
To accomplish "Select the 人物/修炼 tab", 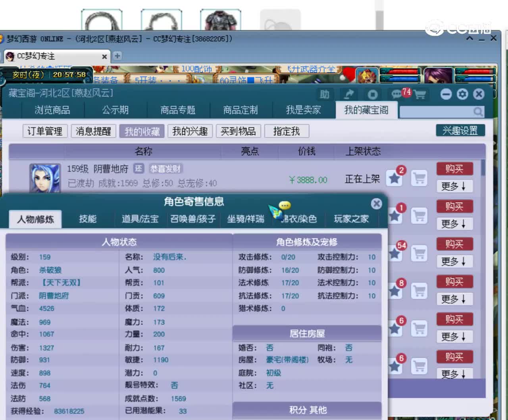I will (35, 219).
